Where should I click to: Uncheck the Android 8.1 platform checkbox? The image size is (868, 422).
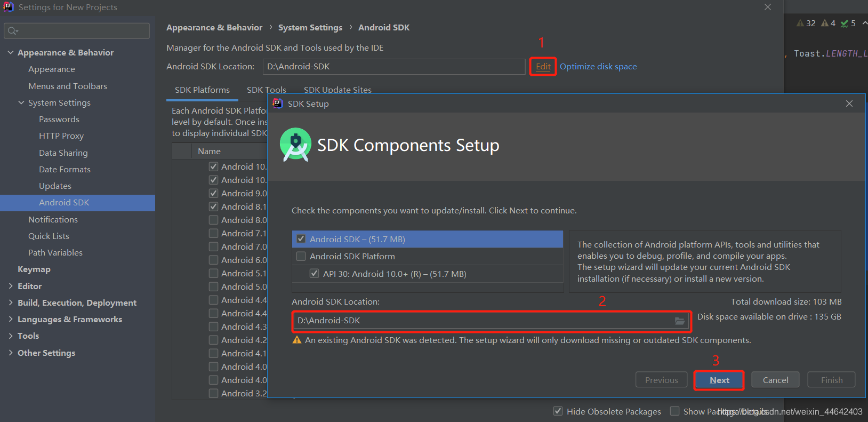click(x=213, y=206)
